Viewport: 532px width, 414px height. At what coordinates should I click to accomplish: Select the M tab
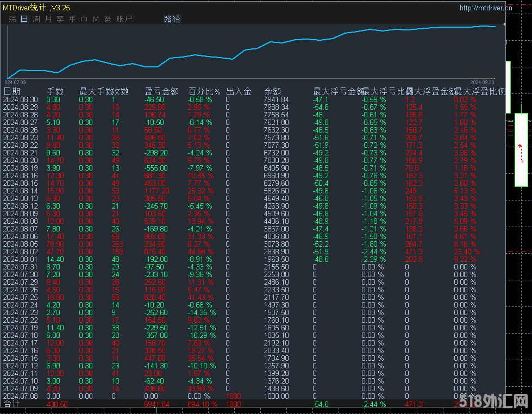click(x=96, y=19)
